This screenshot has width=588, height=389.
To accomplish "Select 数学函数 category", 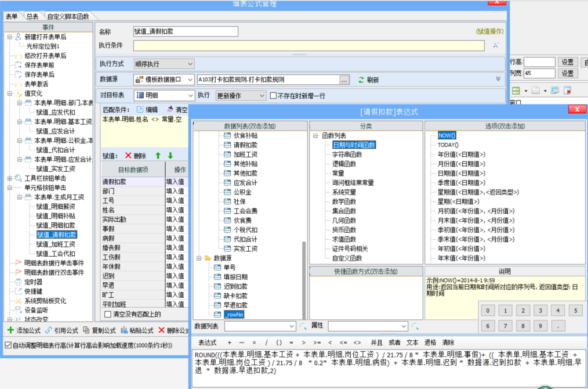I will tap(344, 201).
